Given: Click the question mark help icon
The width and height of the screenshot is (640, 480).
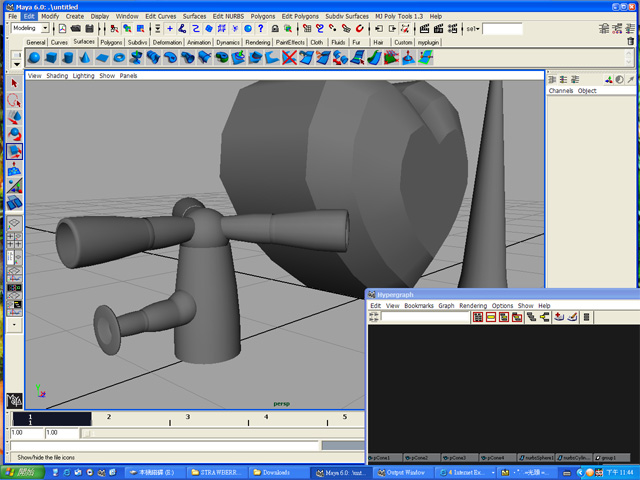Looking at the screenshot, I should click(261, 29).
